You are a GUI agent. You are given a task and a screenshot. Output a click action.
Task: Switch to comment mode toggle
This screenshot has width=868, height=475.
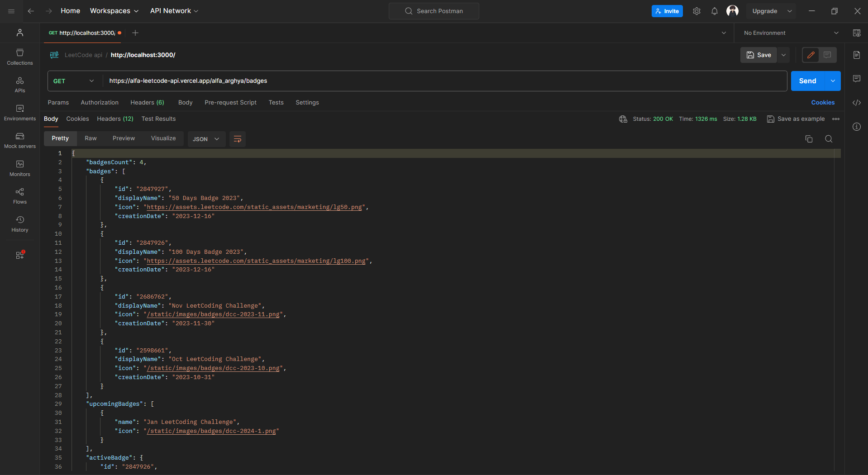tap(827, 55)
